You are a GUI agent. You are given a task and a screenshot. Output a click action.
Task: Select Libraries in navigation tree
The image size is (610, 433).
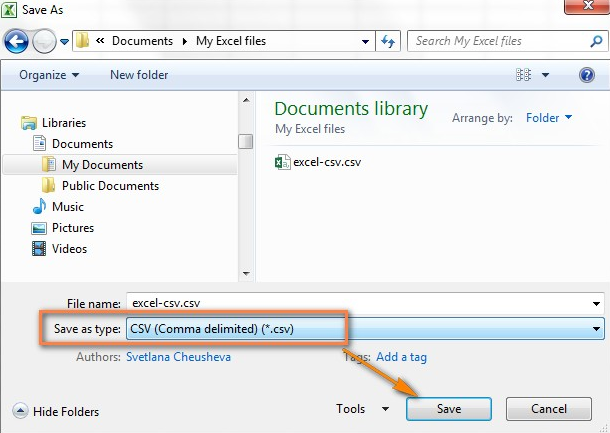(x=64, y=123)
